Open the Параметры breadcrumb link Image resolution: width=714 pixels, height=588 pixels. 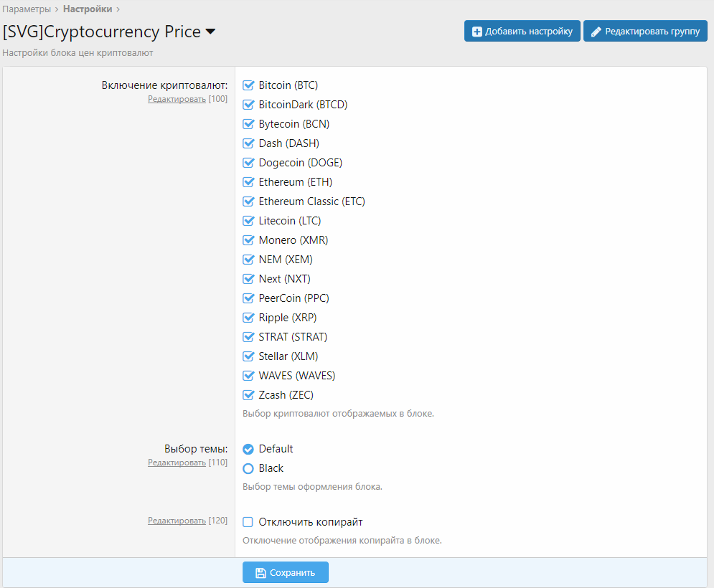coord(27,9)
